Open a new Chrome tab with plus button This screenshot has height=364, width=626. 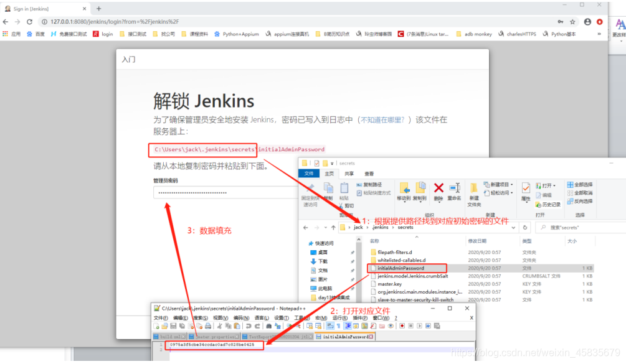[98, 8]
